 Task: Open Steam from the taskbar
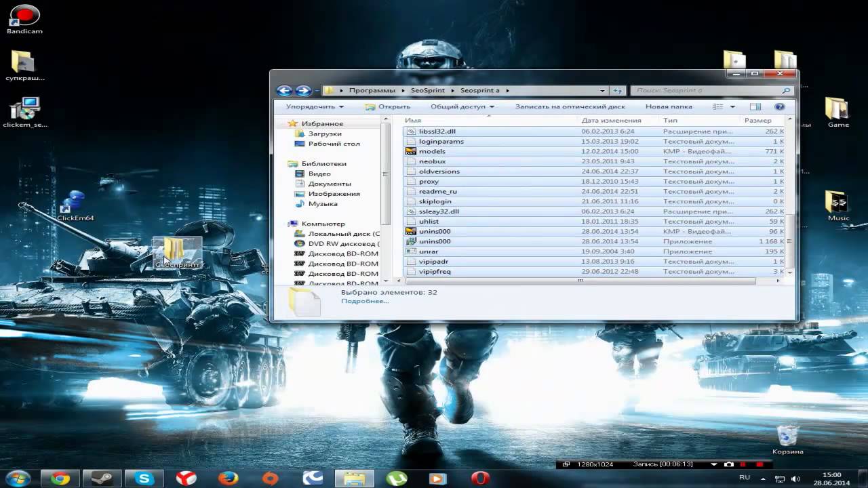point(102,479)
